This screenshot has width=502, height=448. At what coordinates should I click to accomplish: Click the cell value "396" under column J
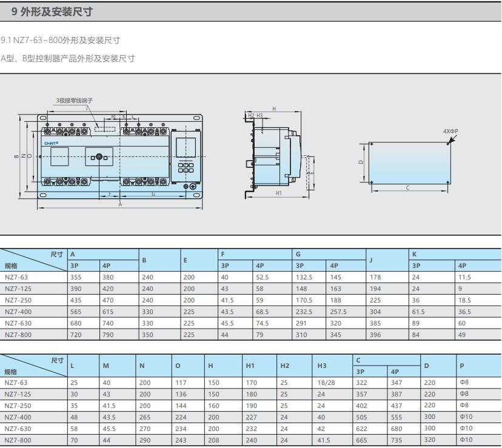[x=375, y=335]
